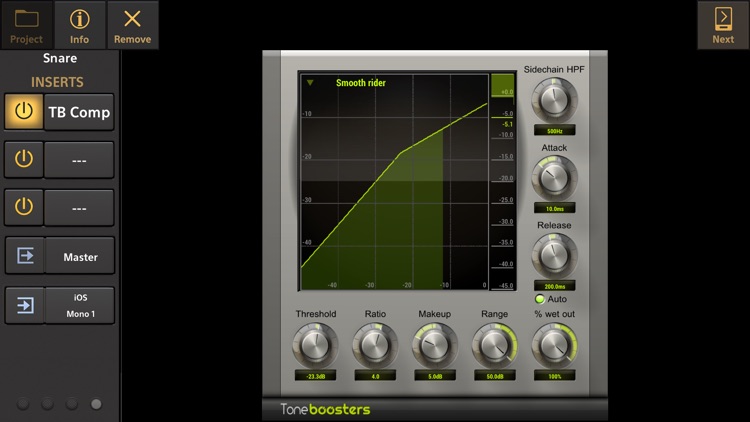
Task: Toggle third insert slot power button
Action: tap(23, 207)
